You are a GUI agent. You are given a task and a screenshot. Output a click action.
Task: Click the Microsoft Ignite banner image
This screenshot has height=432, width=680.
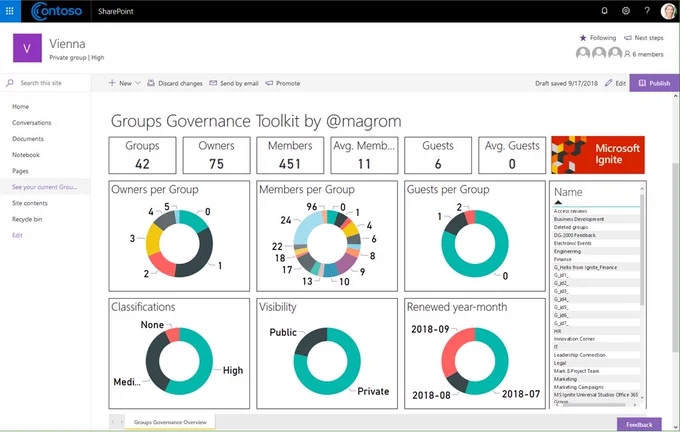(x=598, y=155)
